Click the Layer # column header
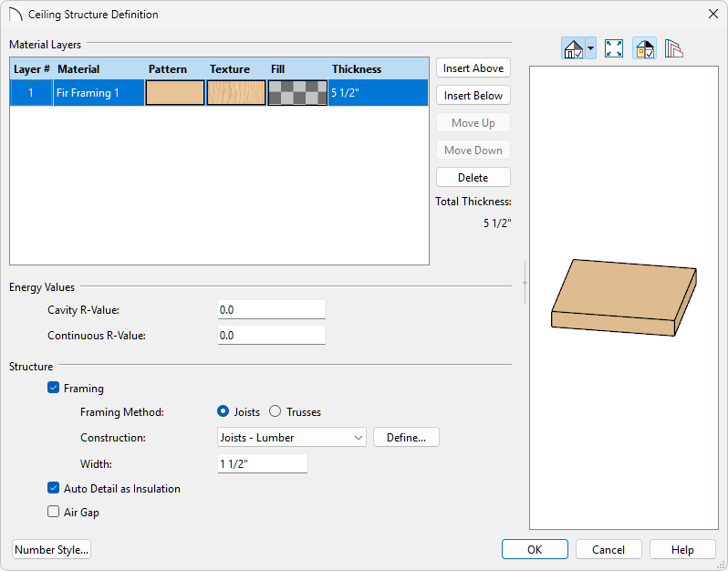This screenshot has width=728, height=571. coord(32,68)
